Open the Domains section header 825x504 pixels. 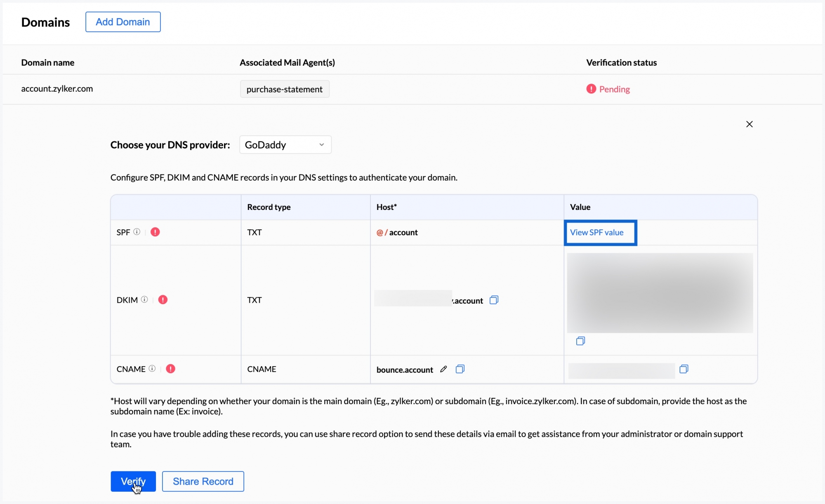click(45, 22)
